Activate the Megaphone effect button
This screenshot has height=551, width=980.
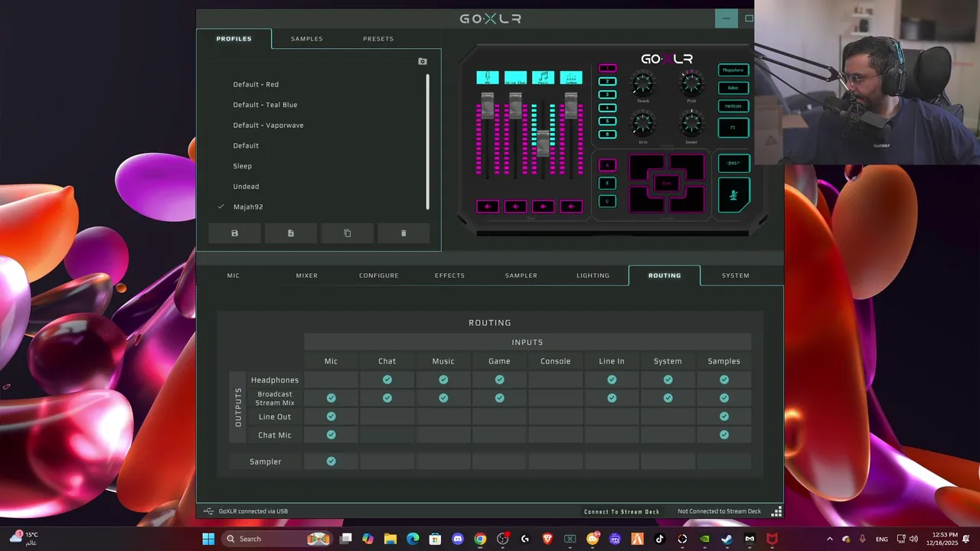point(733,70)
